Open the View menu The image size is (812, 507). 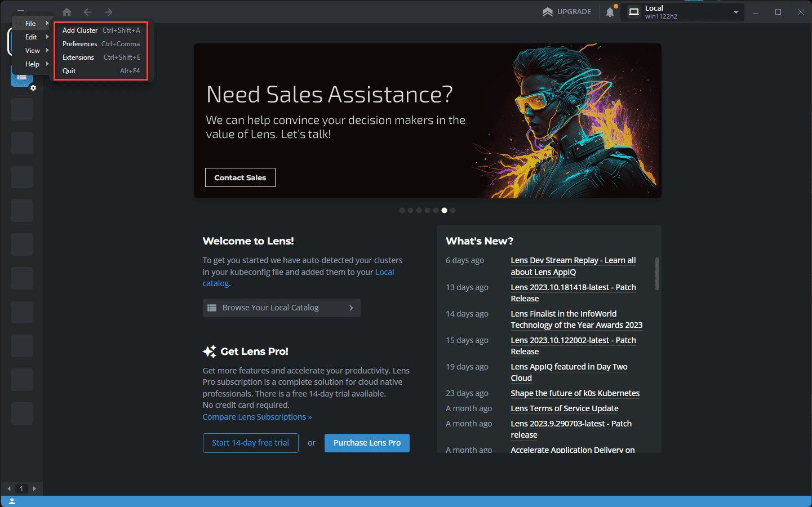(x=32, y=51)
